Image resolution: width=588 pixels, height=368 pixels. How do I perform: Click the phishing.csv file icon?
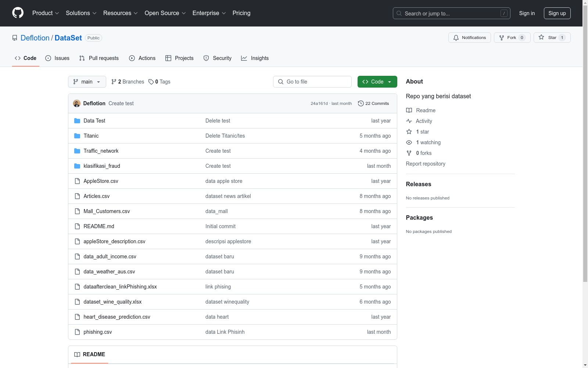tap(77, 332)
